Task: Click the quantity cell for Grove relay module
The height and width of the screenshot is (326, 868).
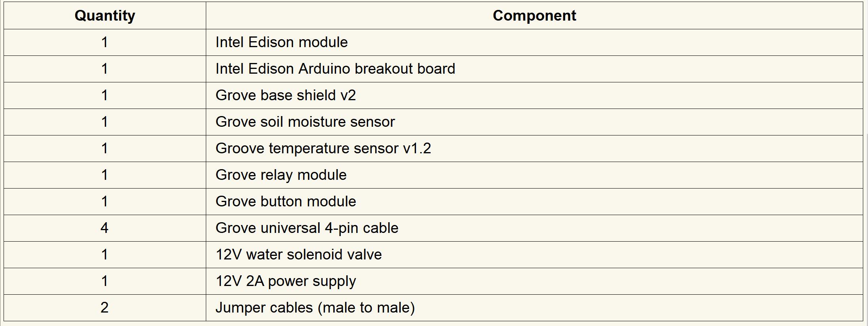Action: (104, 175)
